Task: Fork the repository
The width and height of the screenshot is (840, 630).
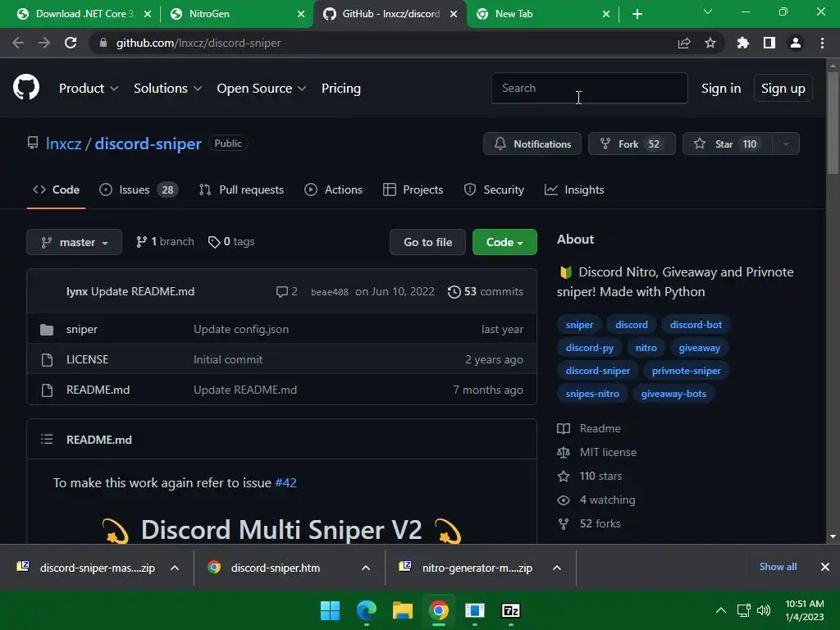Action: (x=632, y=144)
